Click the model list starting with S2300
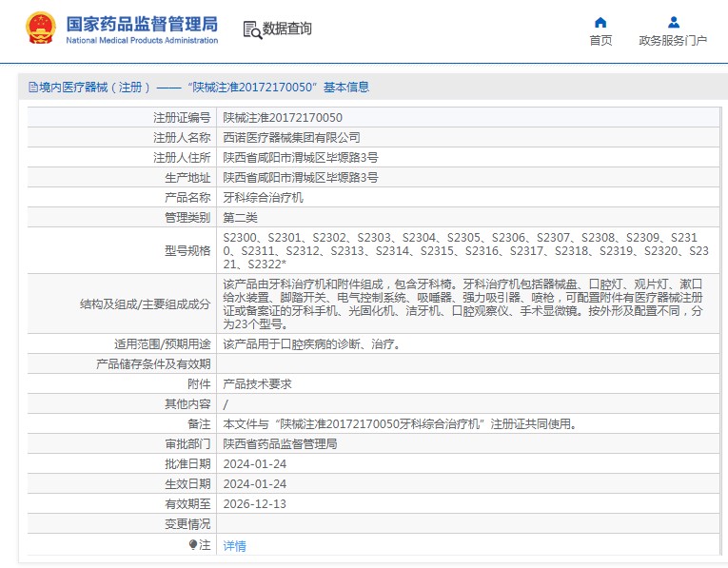Screen dimensions: 728x568 pyautogui.click(x=465, y=251)
